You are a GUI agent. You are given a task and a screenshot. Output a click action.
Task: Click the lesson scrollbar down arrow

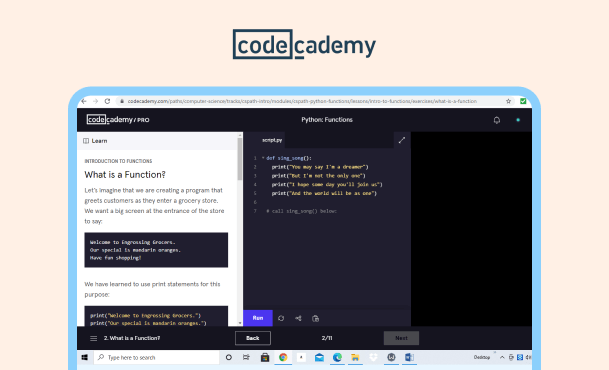(240, 323)
